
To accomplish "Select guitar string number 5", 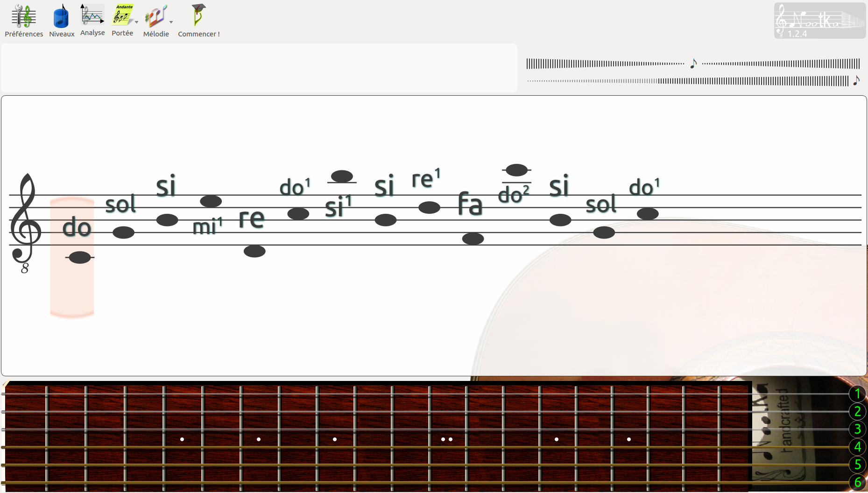I will coord(857,465).
